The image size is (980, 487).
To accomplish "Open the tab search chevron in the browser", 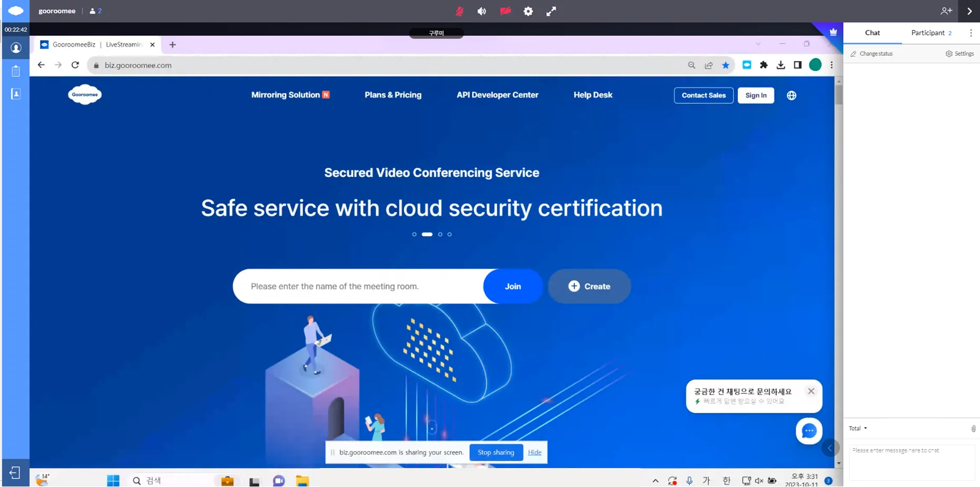I will pos(758,44).
